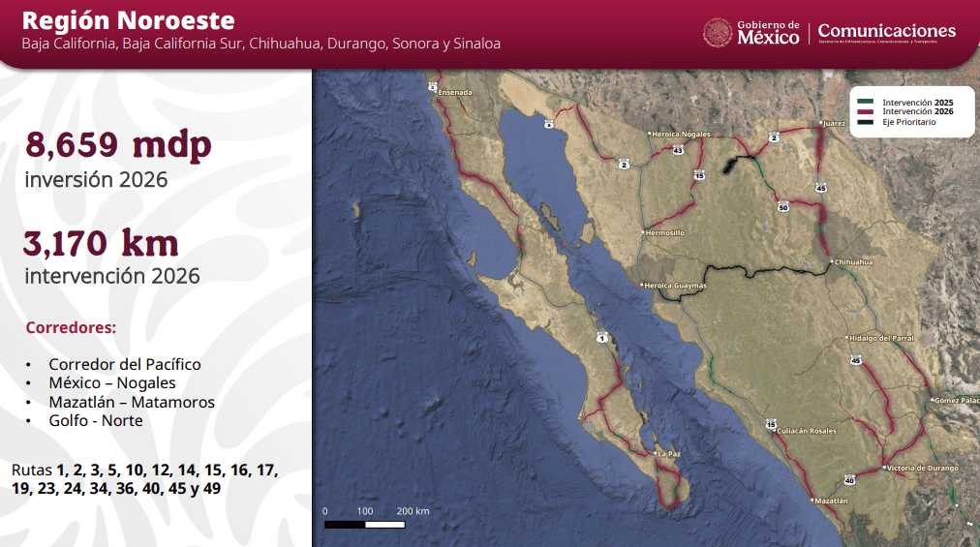Click the Mazatlán city label
980x547 pixels.
831,501
